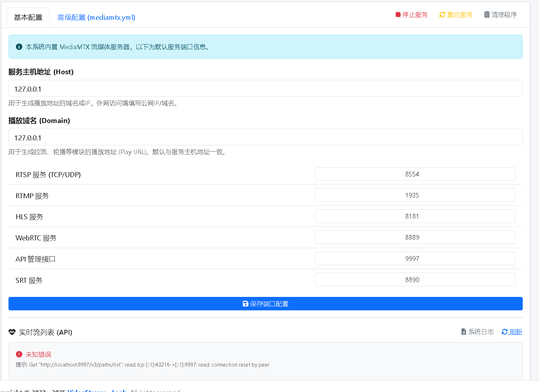Click the save disk icon on the blue button
Image resolution: width=539 pixels, height=392 pixels.
[x=245, y=304]
